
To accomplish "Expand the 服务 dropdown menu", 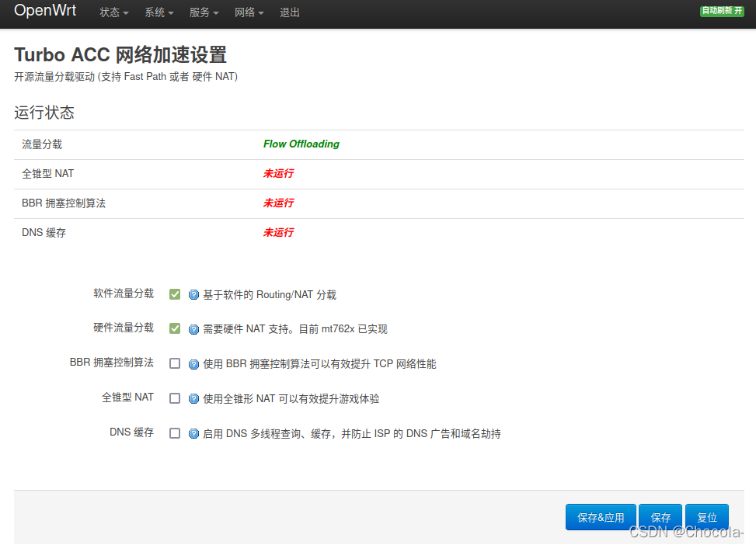I will point(204,12).
